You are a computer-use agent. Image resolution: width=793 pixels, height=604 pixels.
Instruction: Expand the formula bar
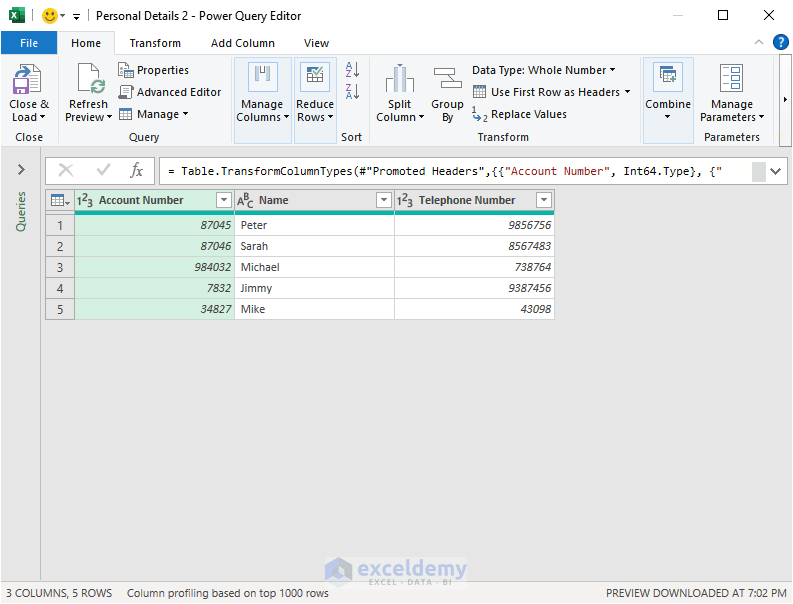click(x=776, y=171)
